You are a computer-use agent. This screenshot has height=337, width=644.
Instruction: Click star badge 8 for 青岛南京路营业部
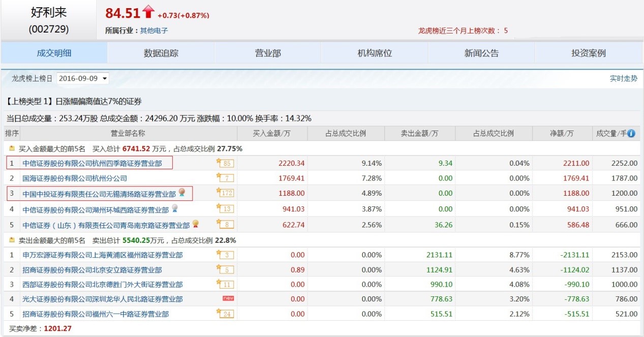225,224
